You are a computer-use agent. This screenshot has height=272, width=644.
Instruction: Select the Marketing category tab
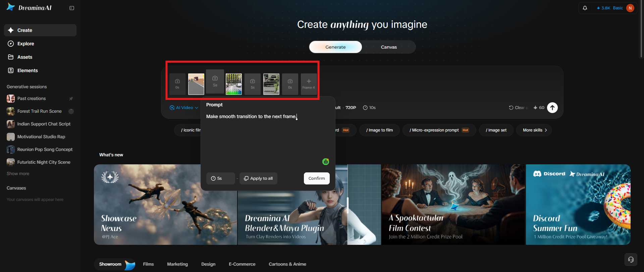(177, 264)
